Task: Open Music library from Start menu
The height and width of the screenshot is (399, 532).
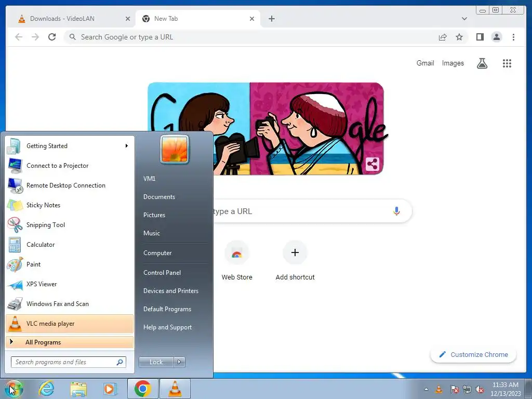Action: [152, 233]
